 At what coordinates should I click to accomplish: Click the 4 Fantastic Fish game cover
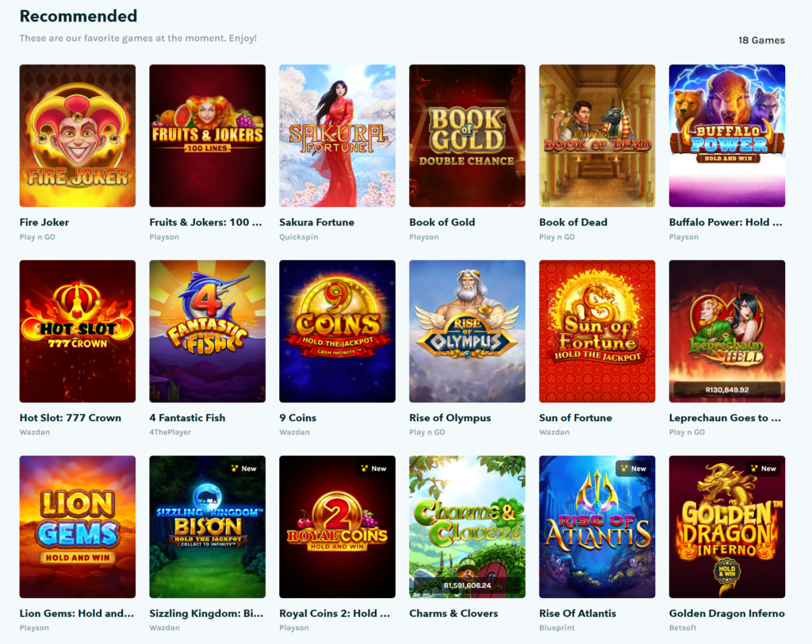[x=207, y=331]
